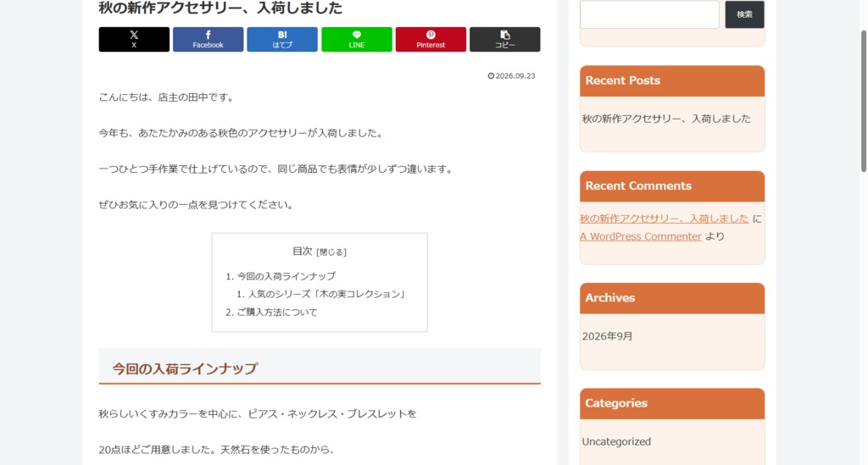Click the post date 2026.09.23
This screenshot has height=465, width=868.
click(x=515, y=76)
